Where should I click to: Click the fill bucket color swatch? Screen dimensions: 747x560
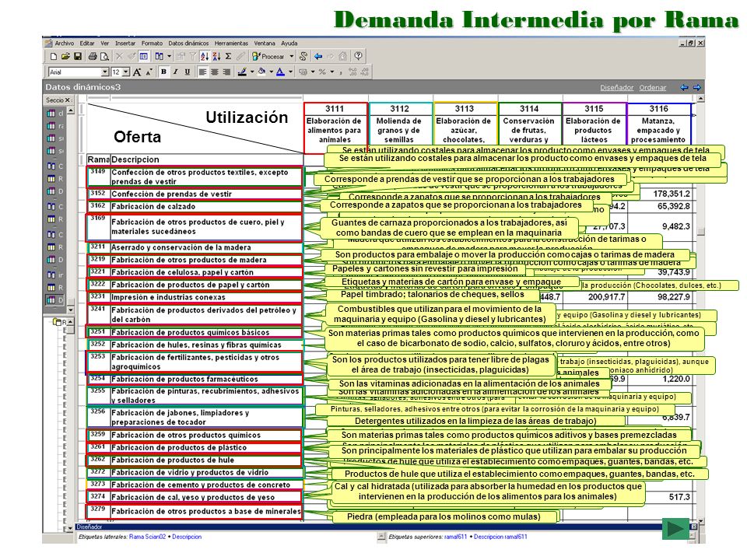click(x=261, y=72)
